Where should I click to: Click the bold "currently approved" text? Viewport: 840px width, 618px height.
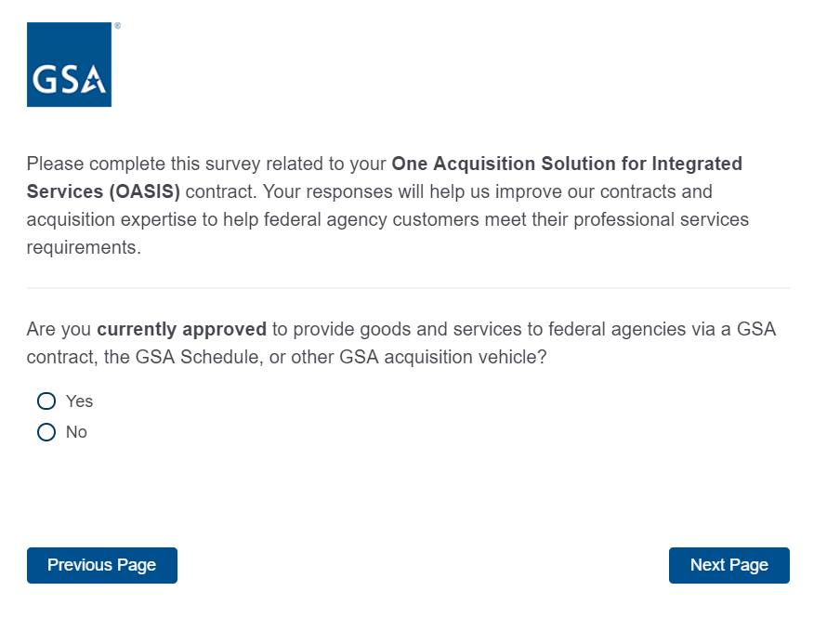click(x=181, y=329)
